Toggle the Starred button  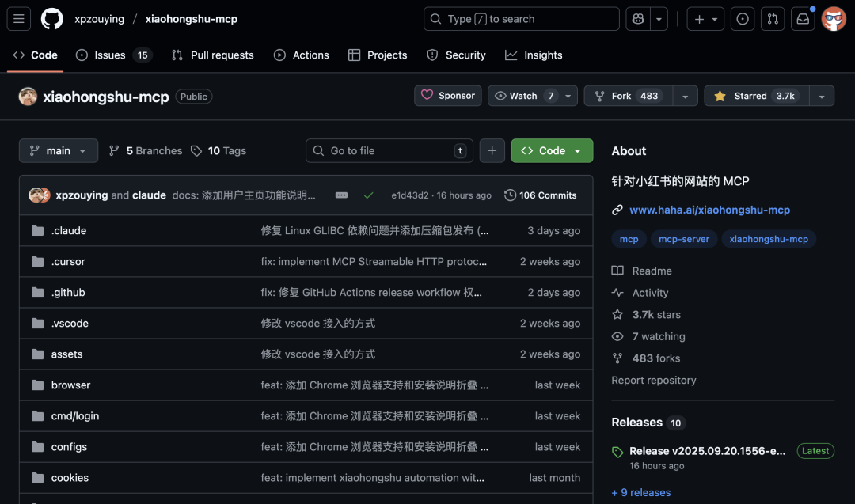click(757, 96)
